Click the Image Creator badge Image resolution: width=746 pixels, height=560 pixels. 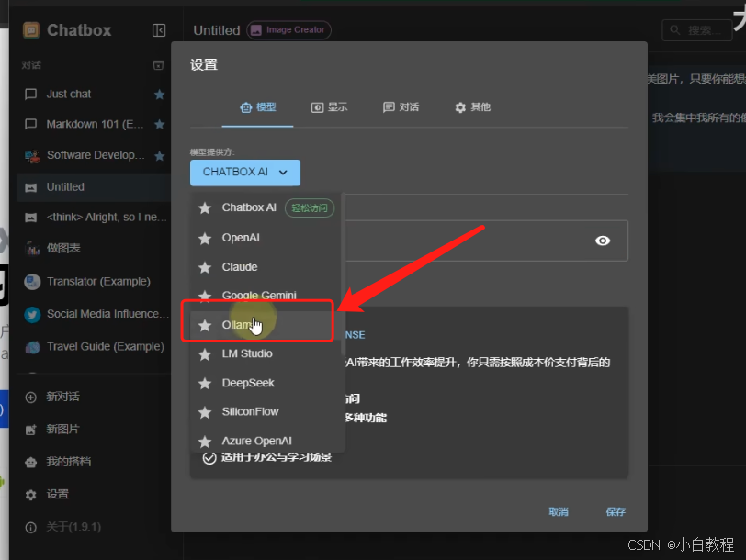288,30
